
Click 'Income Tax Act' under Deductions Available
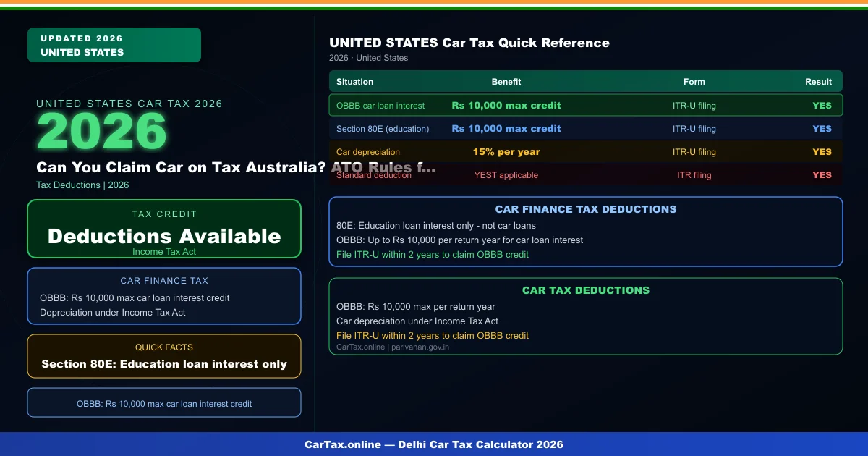[164, 252]
